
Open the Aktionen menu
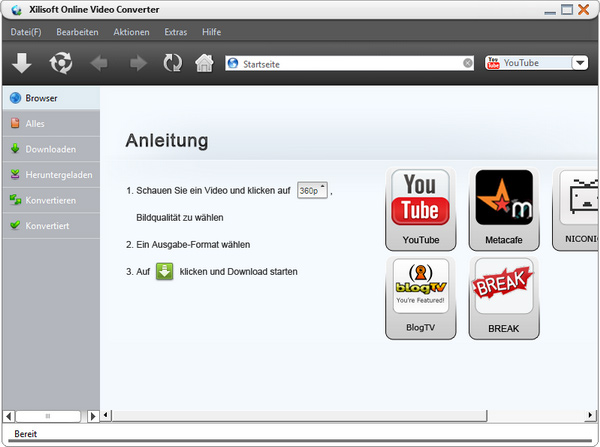[131, 32]
